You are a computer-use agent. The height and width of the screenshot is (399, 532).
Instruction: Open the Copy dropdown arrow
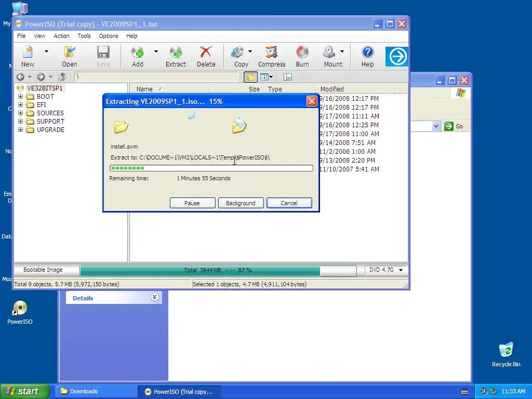(250, 51)
